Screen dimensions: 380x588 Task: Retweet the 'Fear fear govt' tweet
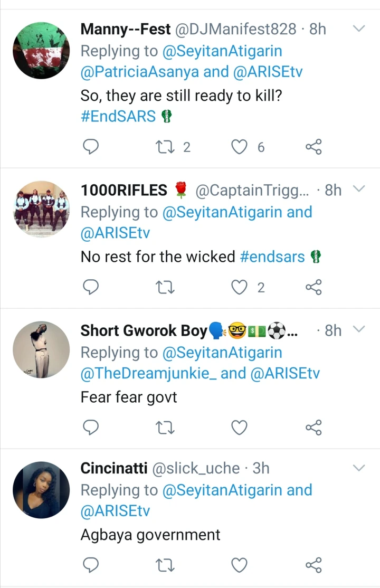165,427
